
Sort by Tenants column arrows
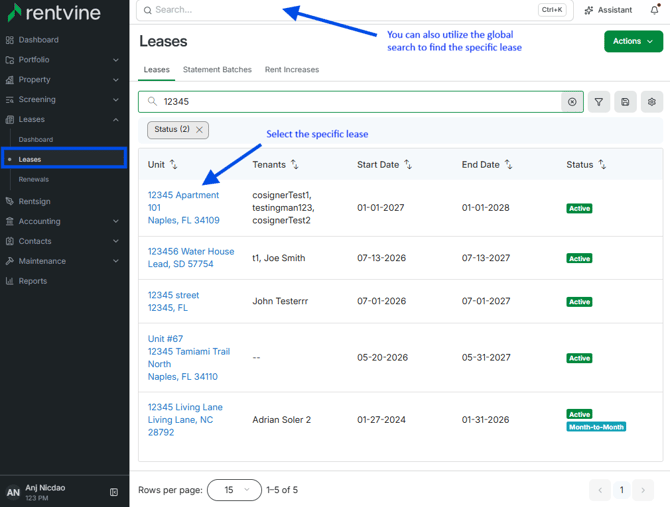coord(295,164)
